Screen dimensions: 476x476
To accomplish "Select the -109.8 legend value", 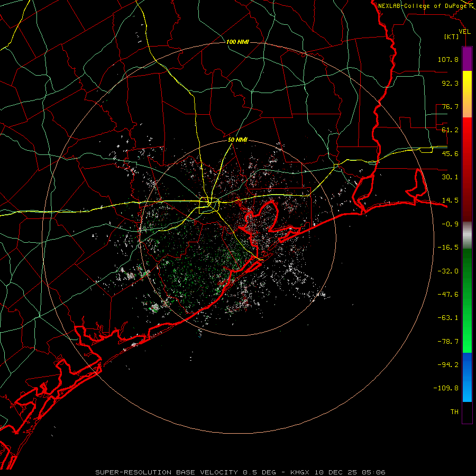I will (446, 388).
